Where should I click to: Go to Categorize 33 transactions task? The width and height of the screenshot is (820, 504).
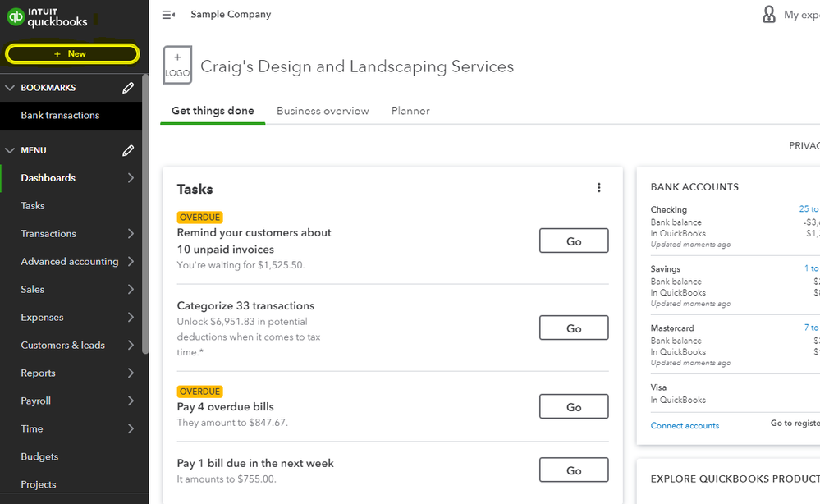[x=574, y=328]
